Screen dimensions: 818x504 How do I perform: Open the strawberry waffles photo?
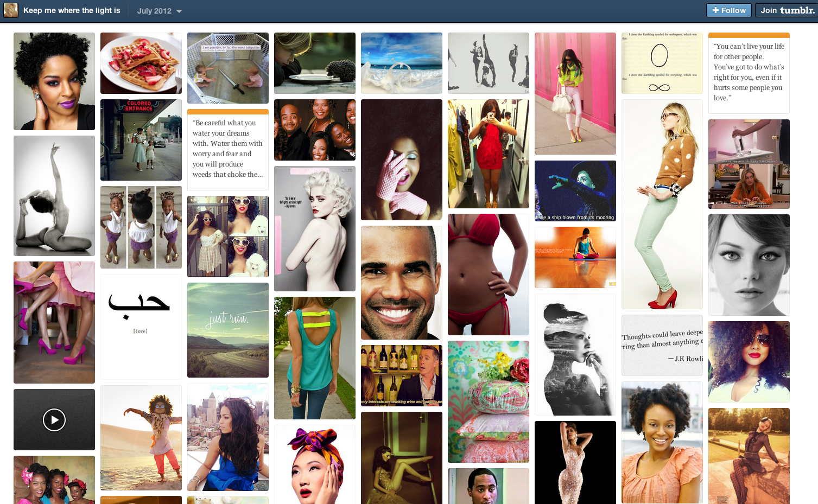click(x=141, y=63)
